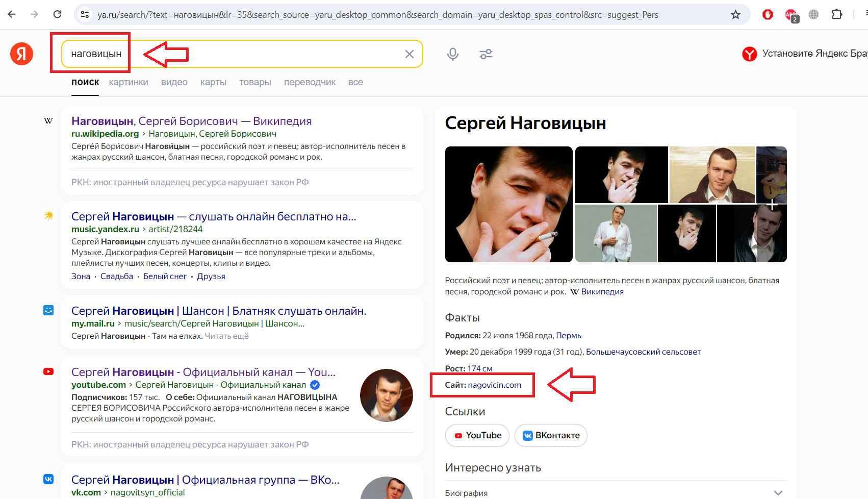Image resolution: width=868 pixels, height=499 pixels.
Task: Open the все services tab
Action: click(355, 82)
